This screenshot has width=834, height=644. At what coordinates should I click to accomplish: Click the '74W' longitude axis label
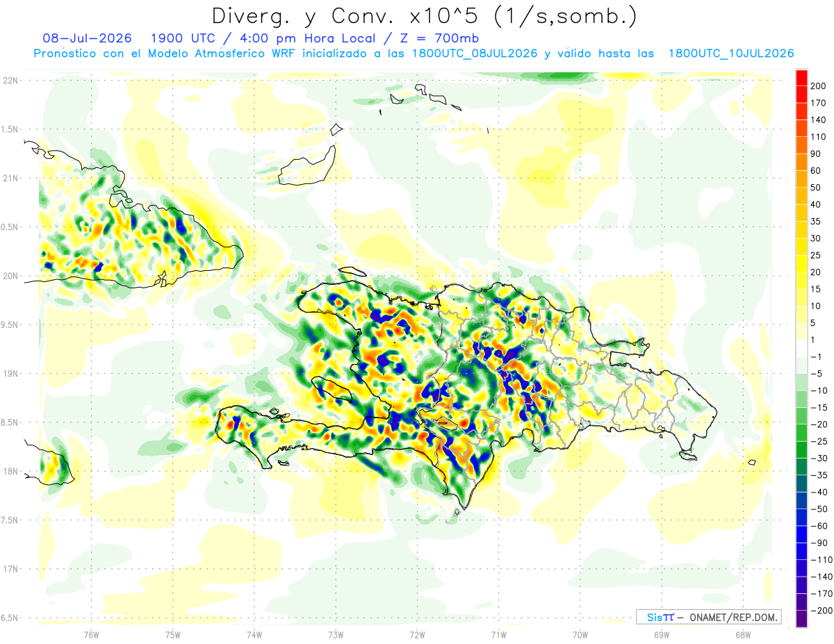tap(254, 634)
